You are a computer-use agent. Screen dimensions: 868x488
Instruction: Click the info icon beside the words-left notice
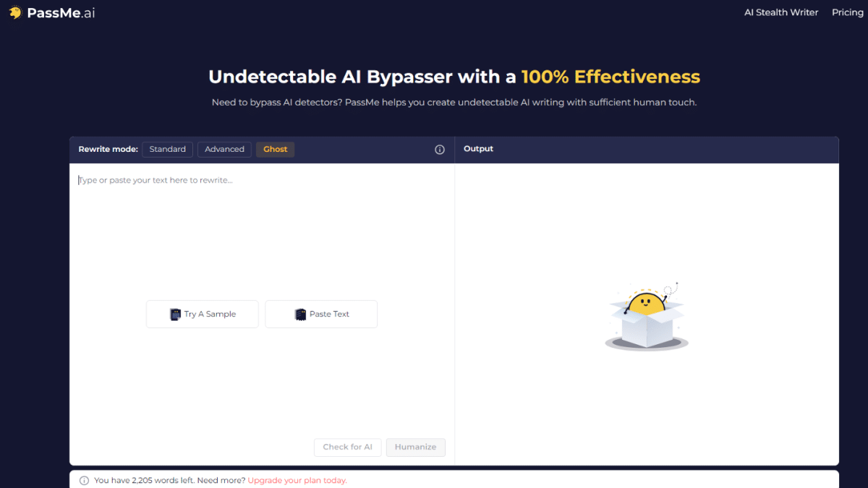pyautogui.click(x=83, y=479)
